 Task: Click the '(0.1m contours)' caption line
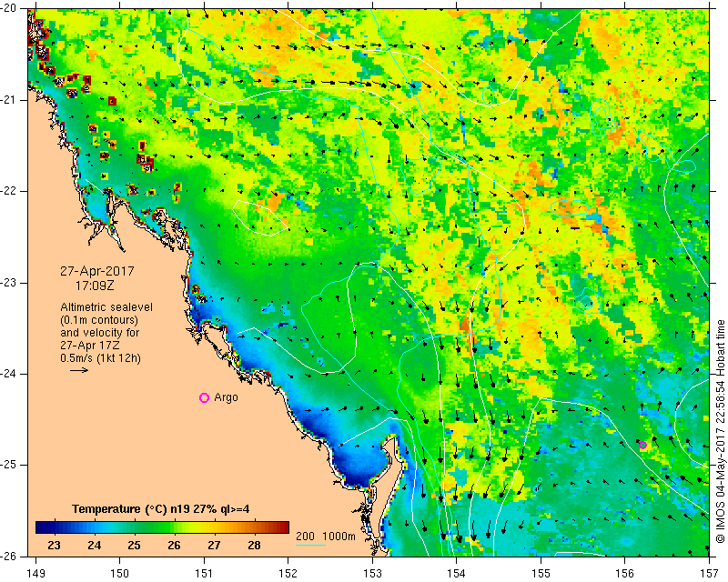click(99, 320)
